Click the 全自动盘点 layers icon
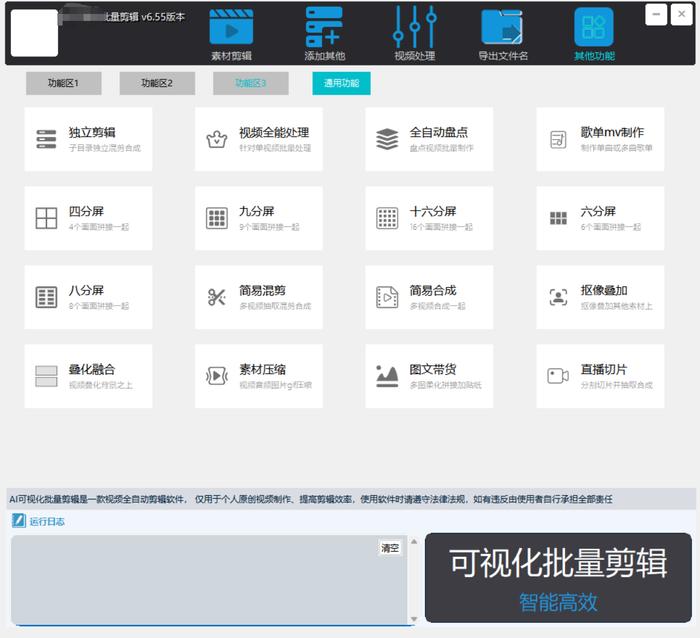The height and width of the screenshot is (638, 700). (x=387, y=139)
